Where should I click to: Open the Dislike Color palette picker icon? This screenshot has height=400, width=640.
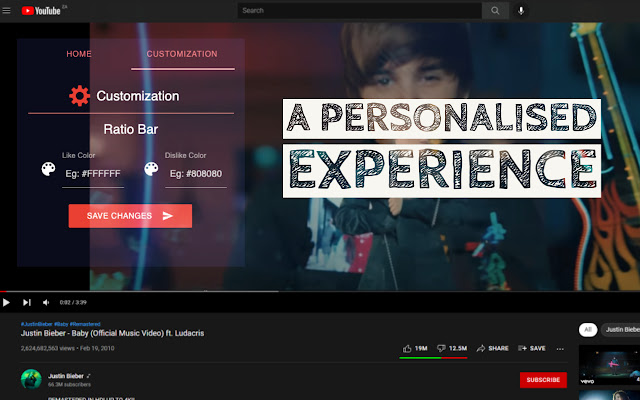click(151, 169)
